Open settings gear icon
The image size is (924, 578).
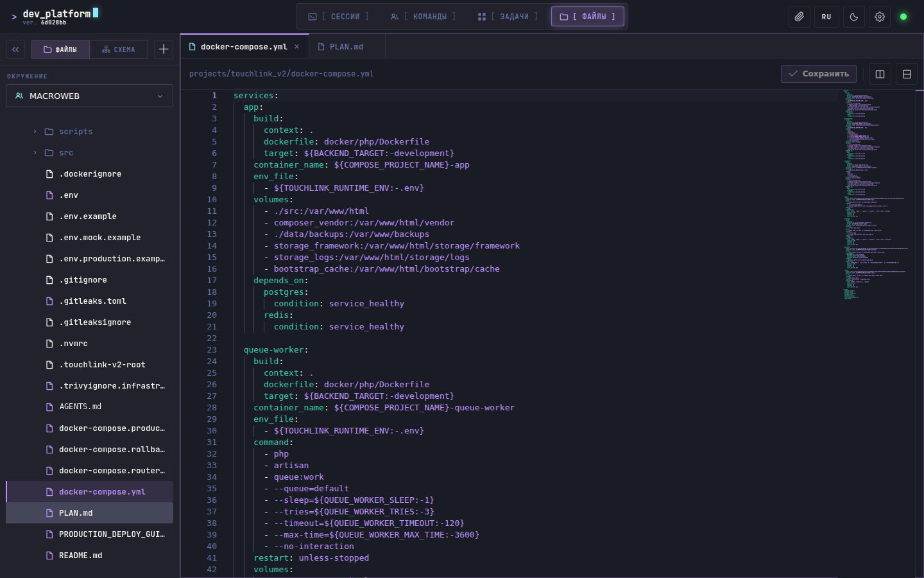coord(880,17)
